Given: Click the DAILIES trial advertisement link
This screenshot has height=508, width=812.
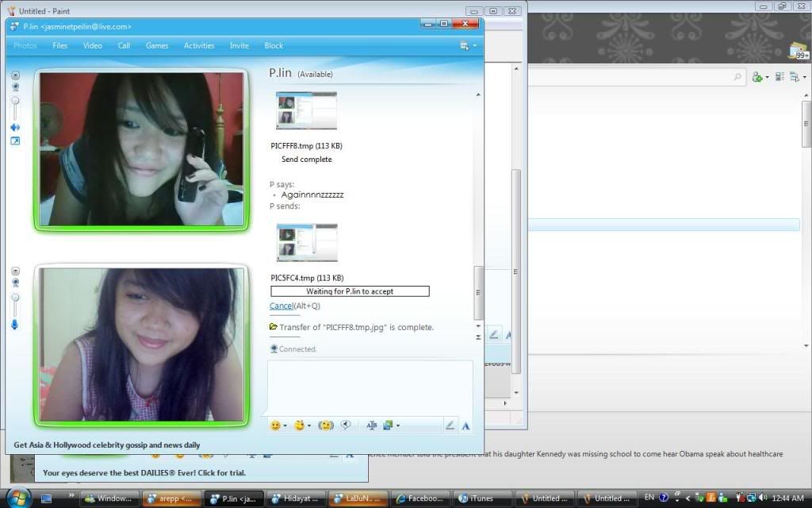Looking at the screenshot, I should click(144, 472).
